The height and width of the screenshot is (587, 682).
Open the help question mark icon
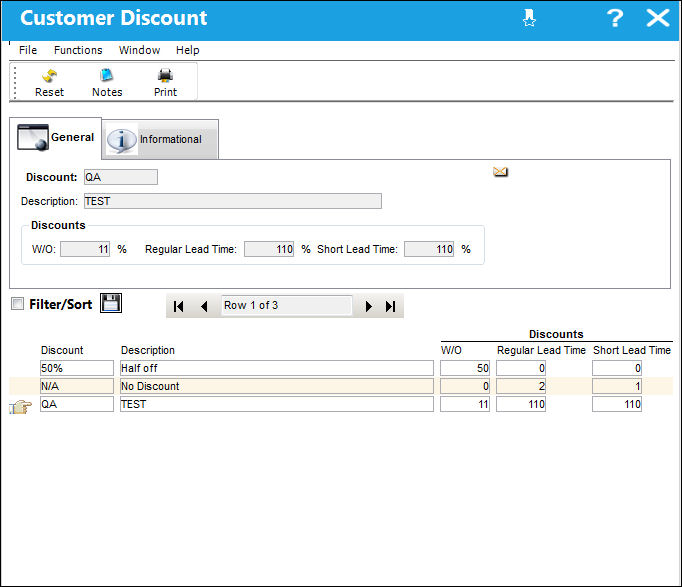(615, 18)
